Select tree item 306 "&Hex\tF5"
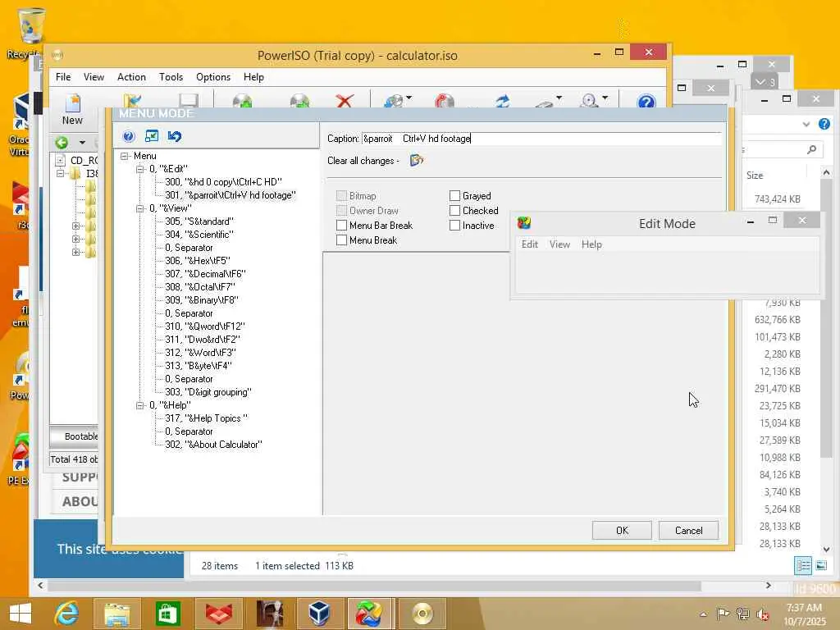This screenshot has width=840, height=630. 198,261
